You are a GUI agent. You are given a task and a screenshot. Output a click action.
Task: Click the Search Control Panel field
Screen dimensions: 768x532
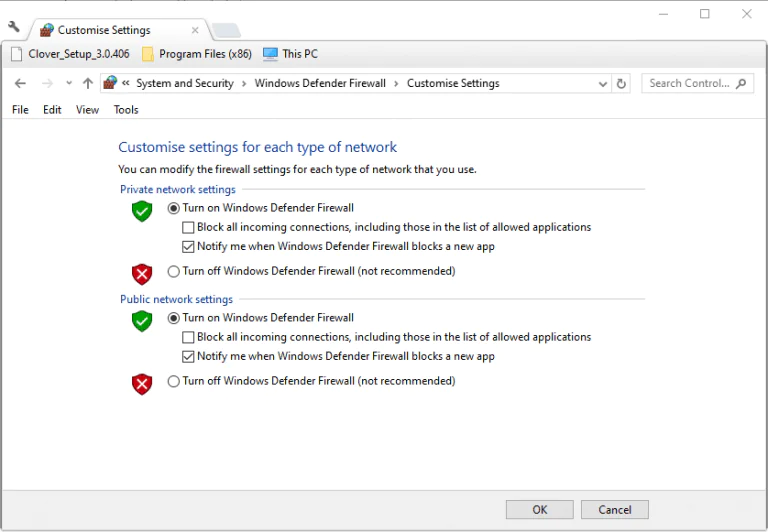tap(690, 84)
